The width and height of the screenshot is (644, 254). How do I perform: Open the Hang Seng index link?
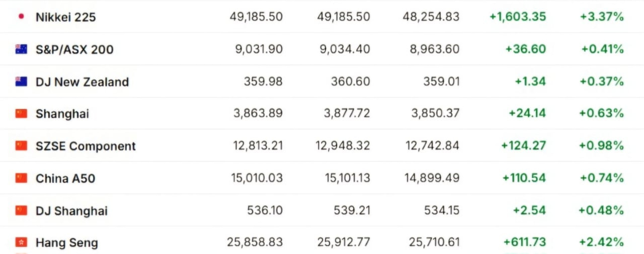(67, 243)
